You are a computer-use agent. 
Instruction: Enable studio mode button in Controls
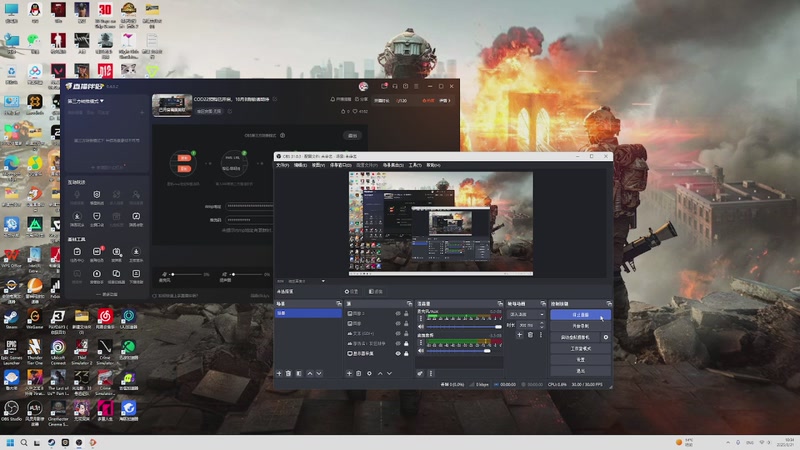pos(580,348)
